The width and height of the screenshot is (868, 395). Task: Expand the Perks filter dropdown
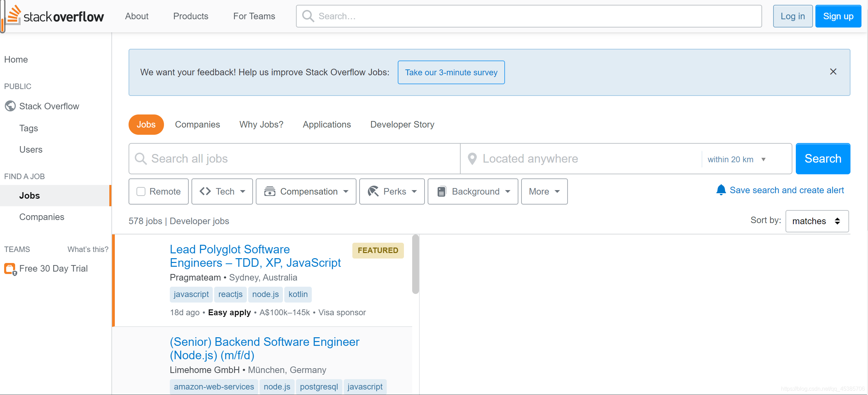pos(392,191)
